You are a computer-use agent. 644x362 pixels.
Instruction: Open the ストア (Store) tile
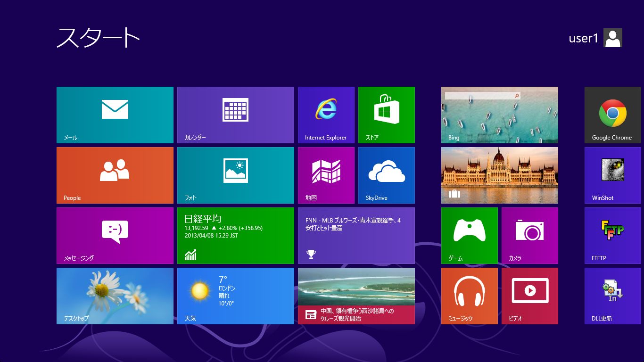click(387, 115)
